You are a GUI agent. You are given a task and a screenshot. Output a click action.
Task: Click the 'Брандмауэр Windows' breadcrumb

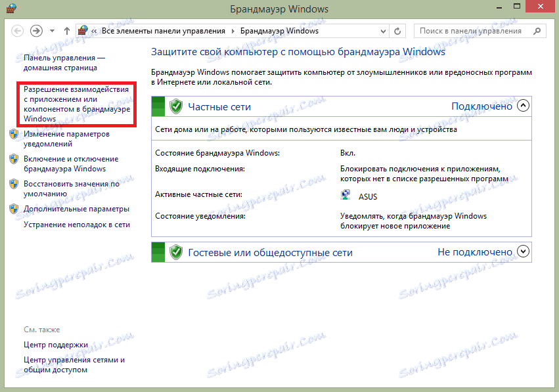pyautogui.click(x=280, y=31)
